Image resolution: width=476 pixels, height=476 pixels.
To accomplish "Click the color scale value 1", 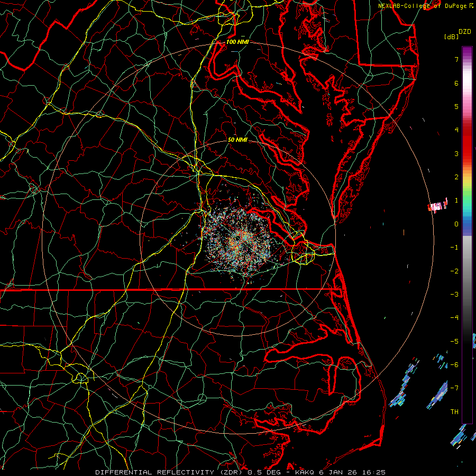I will click(x=456, y=200).
